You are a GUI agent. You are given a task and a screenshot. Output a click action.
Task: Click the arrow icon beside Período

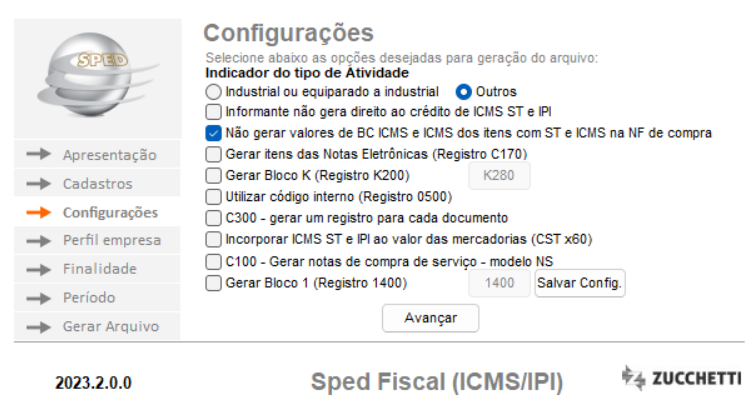click(x=38, y=298)
